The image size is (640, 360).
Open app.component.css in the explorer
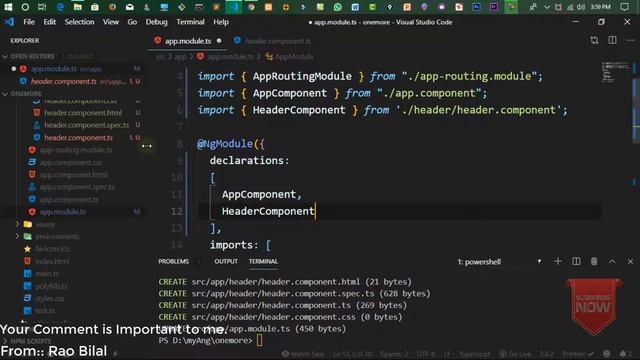click(71, 162)
